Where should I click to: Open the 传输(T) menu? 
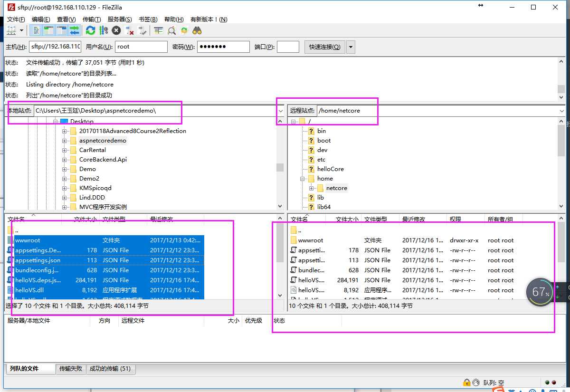click(x=92, y=19)
